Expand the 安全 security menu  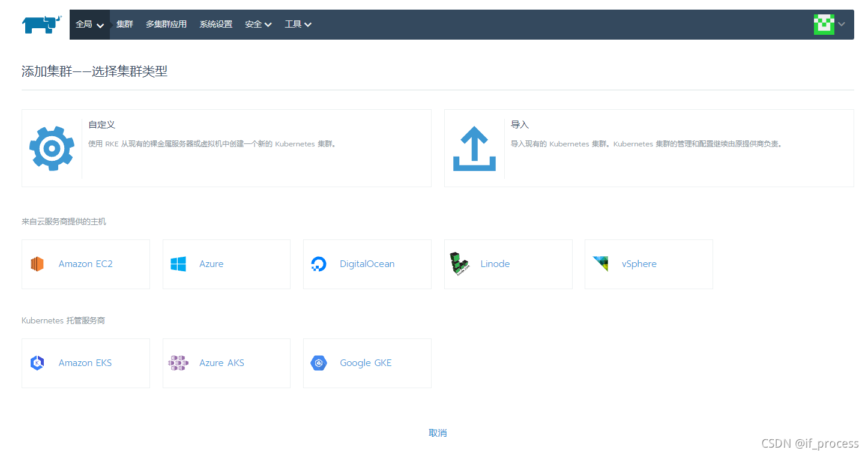[258, 25]
